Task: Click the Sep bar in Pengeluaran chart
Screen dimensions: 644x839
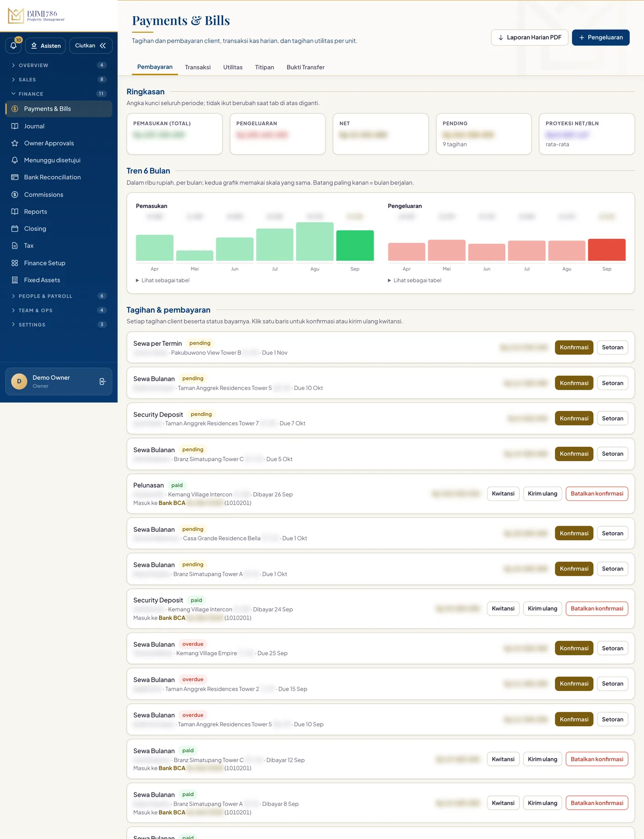Action: click(607, 250)
